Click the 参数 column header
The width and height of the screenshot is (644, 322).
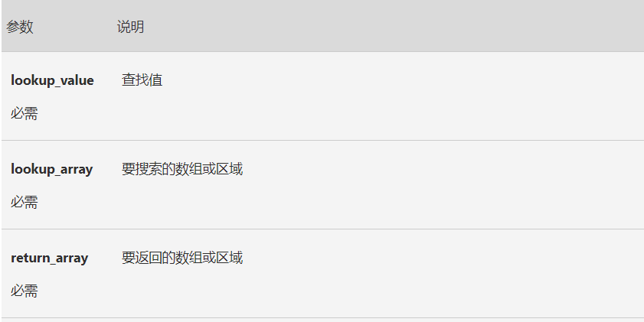pos(20,28)
